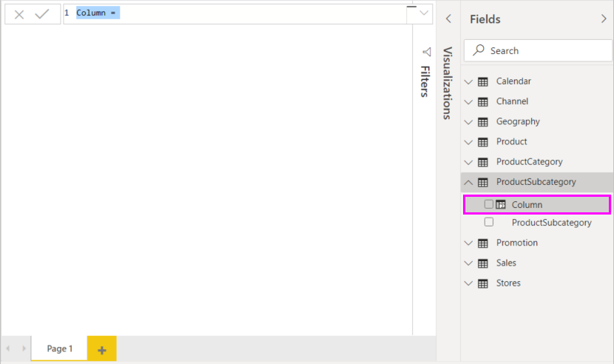
Task: Click the Geography table icon
Action: tap(483, 122)
